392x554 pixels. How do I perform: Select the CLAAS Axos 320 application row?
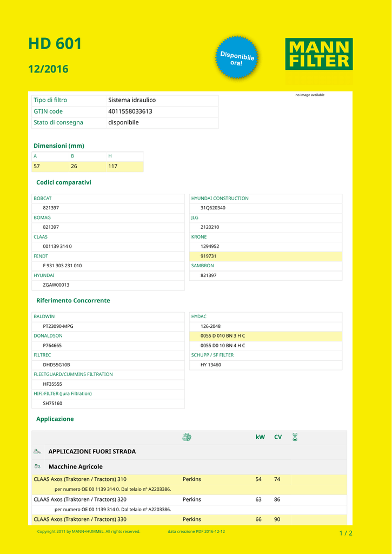point(189,499)
